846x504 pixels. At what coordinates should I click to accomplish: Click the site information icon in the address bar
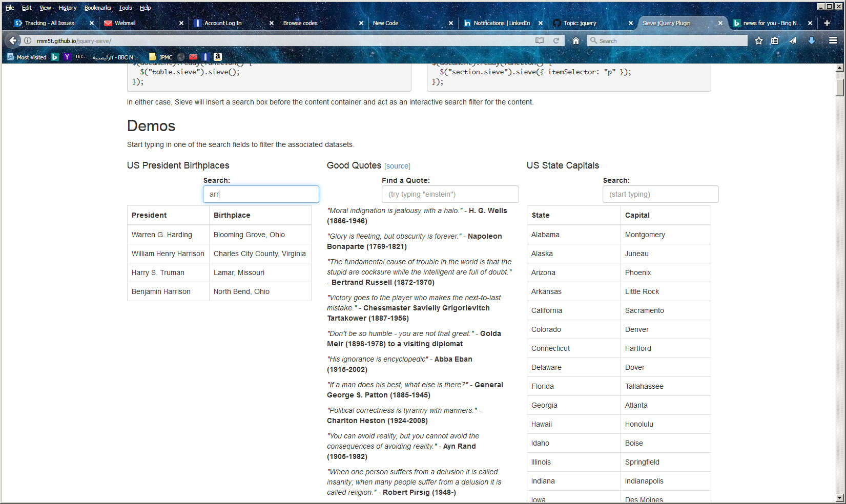coord(28,40)
